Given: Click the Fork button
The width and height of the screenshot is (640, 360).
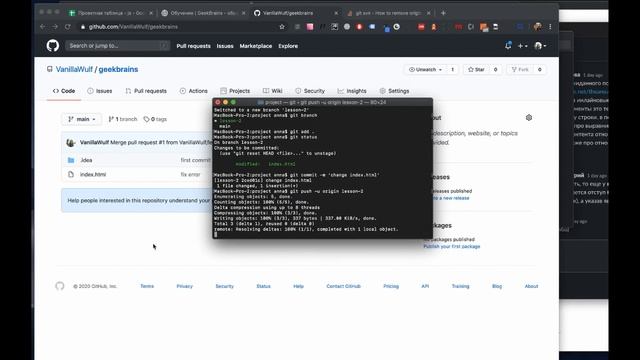Looking at the screenshot, I should pos(520,70).
